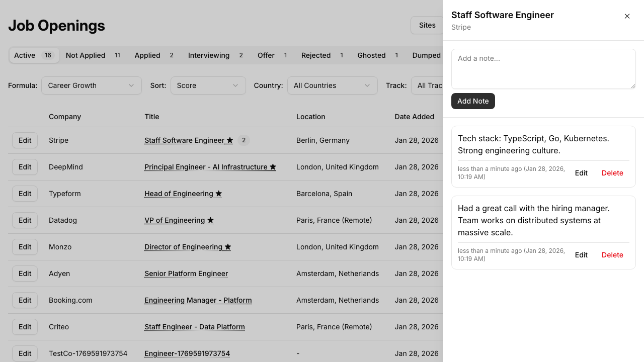Delete the Tech stack note

[x=612, y=173]
